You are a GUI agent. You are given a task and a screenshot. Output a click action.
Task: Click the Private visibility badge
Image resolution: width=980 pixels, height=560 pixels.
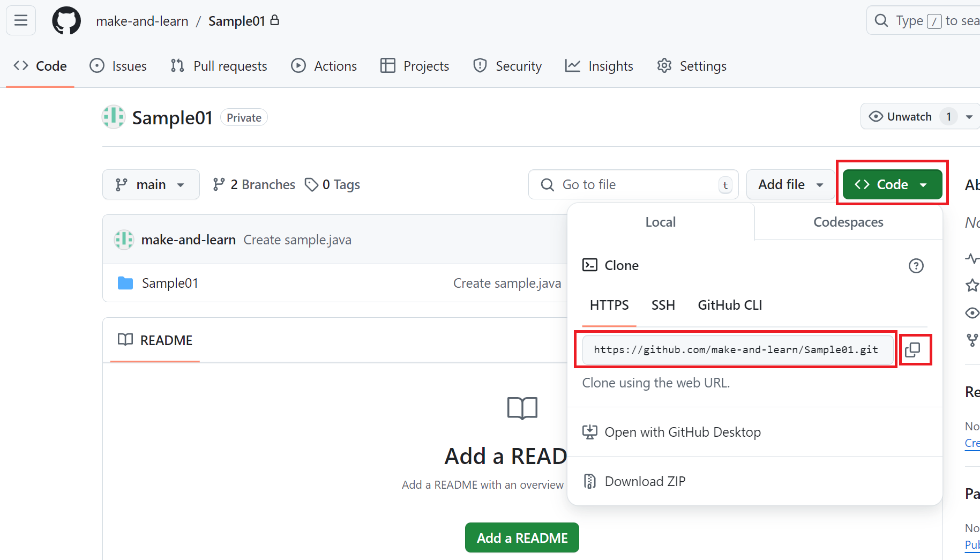click(244, 117)
